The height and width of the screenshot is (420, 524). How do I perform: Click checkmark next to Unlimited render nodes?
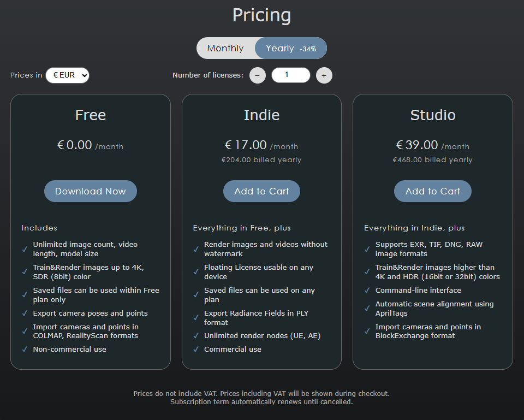tap(196, 336)
